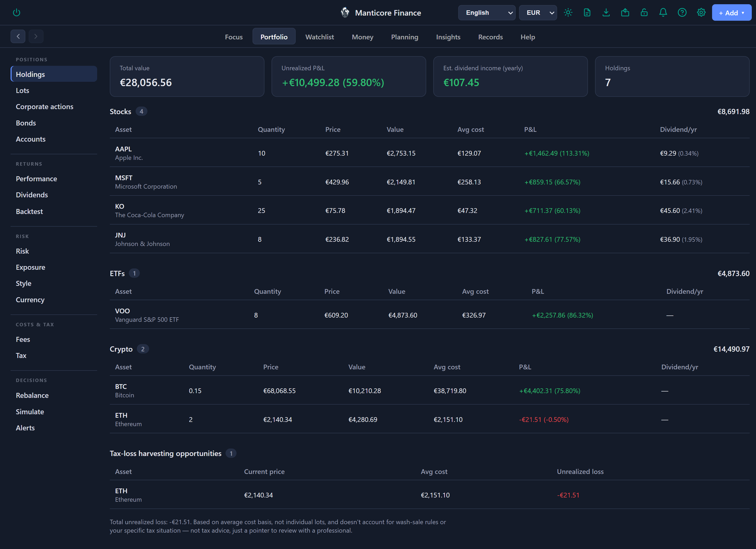756x549 pixels.
Task: Open Alerts in the sidebar
Action: coord(54,427)
